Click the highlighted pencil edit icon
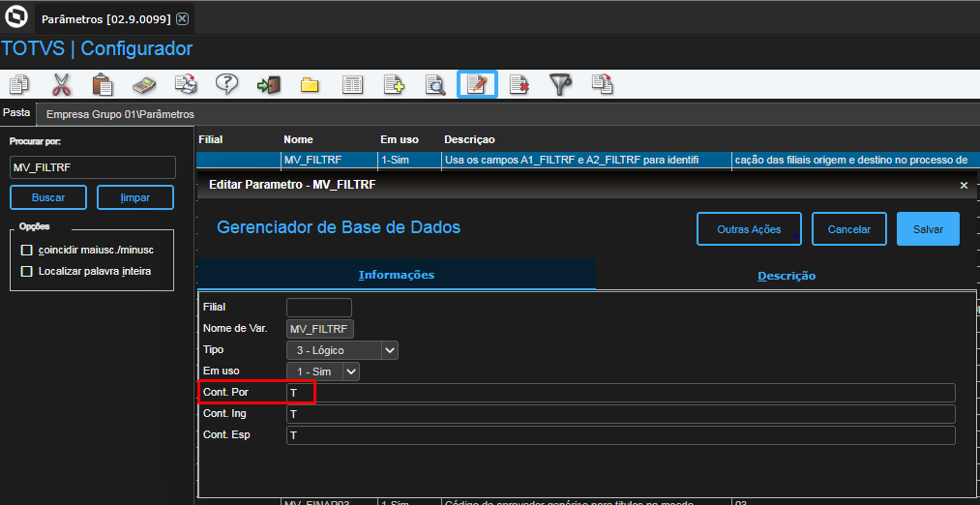This screenshot has height=505, width=980. tap(477, 84)
